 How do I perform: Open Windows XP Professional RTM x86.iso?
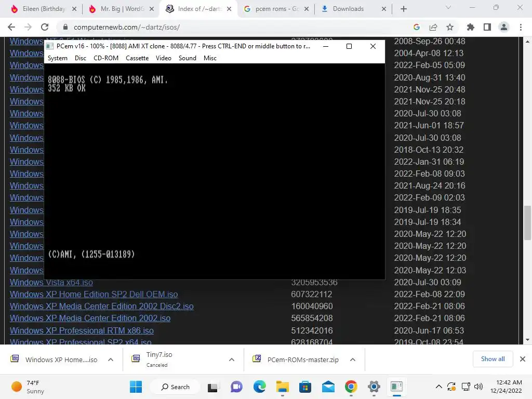82,330
